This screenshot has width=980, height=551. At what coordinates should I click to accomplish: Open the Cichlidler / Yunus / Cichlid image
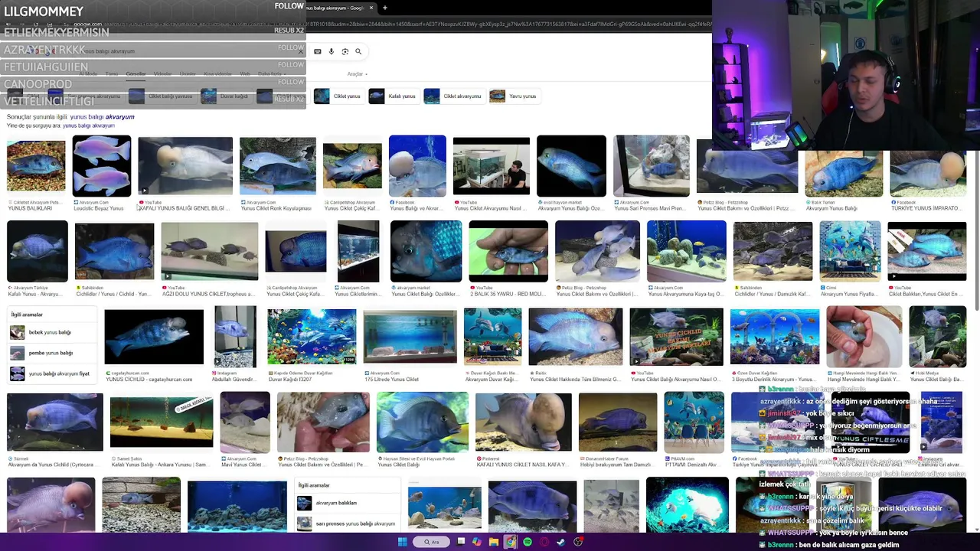click(114, 252)
